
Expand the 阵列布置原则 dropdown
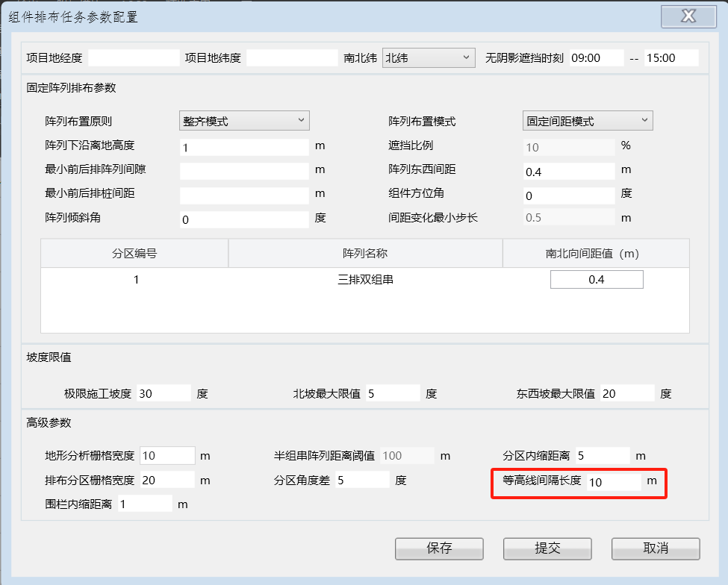(x=244, y=120)
